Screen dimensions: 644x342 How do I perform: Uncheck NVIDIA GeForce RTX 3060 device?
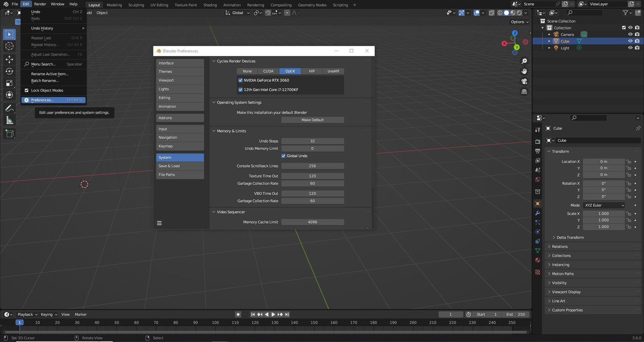pyautogui.click(x=241, y=81)
